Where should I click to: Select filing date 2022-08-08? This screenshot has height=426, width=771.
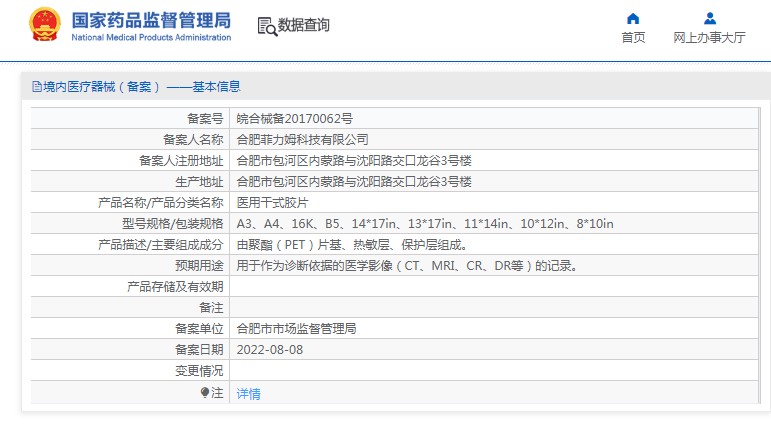(269, 350)
